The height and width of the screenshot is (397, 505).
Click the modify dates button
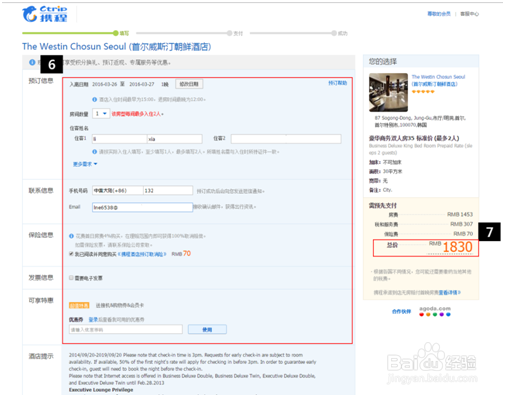189,84
